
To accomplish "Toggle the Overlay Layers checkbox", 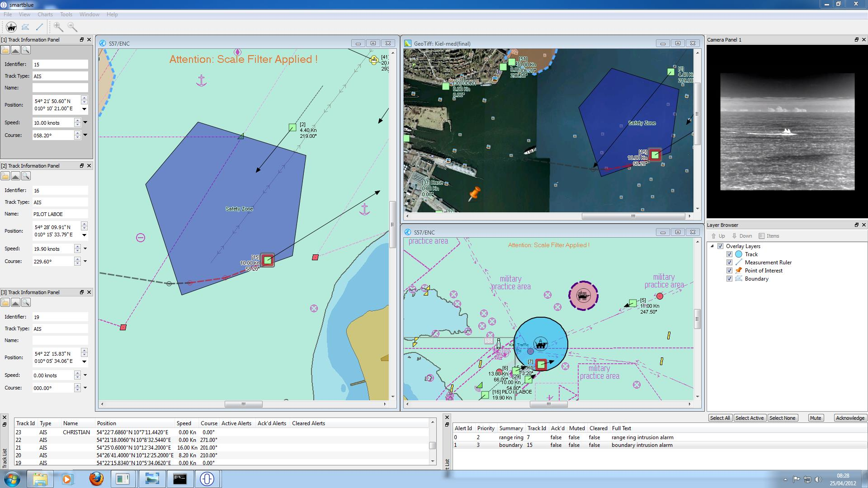I will click(721, 246).
